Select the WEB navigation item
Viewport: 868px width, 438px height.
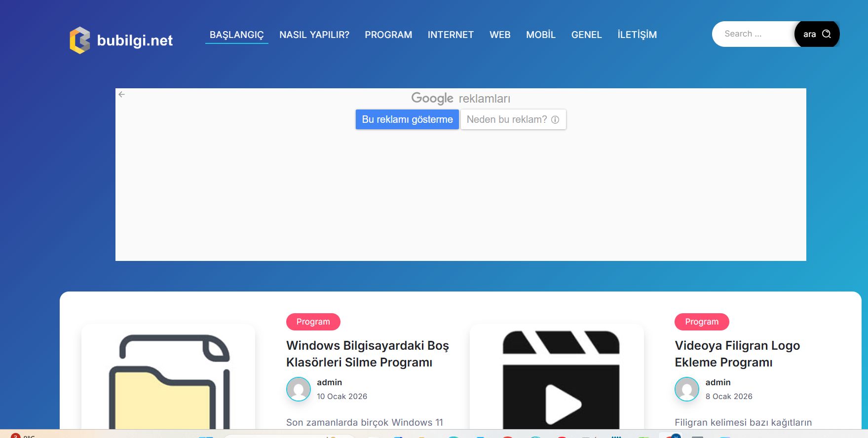coord(500,35)
